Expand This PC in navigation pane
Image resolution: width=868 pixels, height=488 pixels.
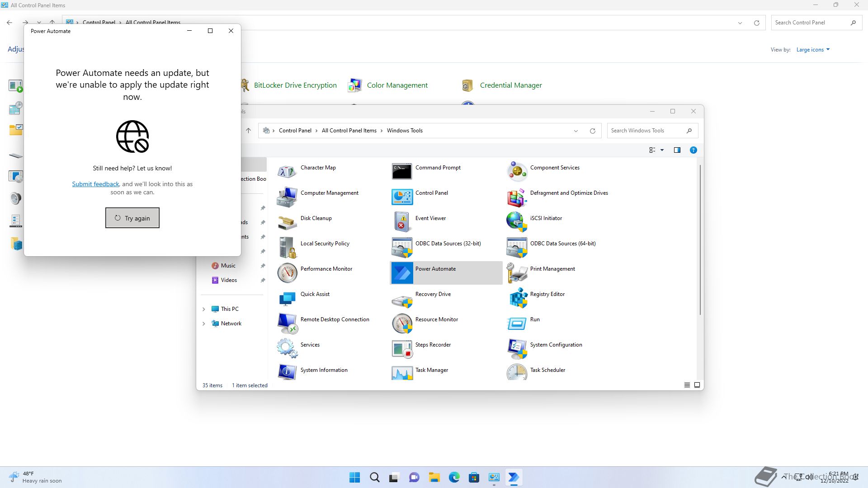pos(203,309)
